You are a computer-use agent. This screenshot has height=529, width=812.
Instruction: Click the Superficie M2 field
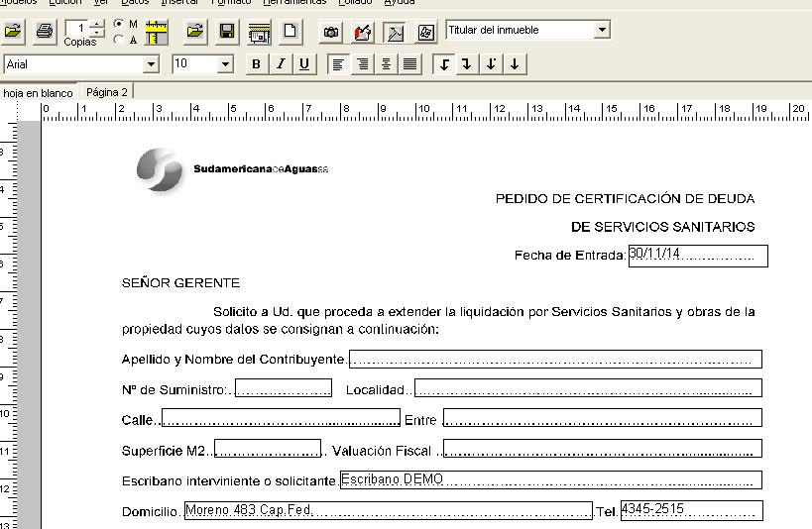(x=268, y=448)
